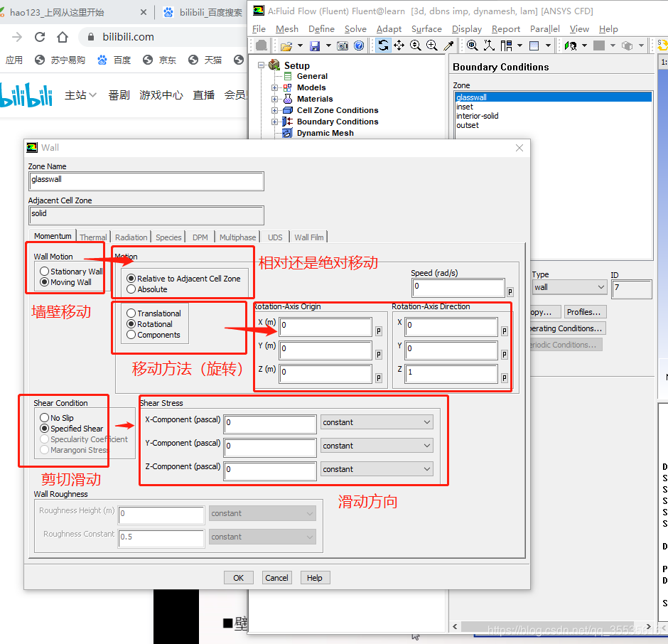The width and height of the screenshot is (668, 644).
Task: Click Rotation-Axis Direction Z field
Action: (x=451, y=373)
